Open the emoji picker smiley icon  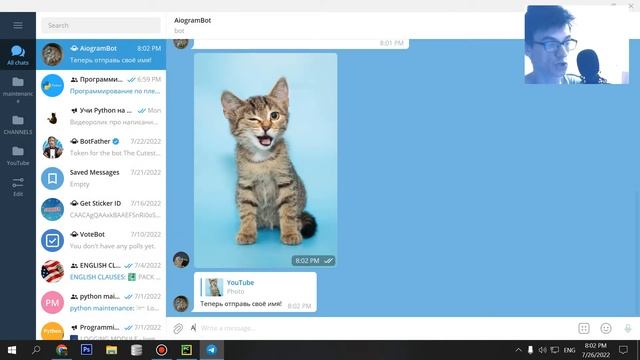[606, 328]
